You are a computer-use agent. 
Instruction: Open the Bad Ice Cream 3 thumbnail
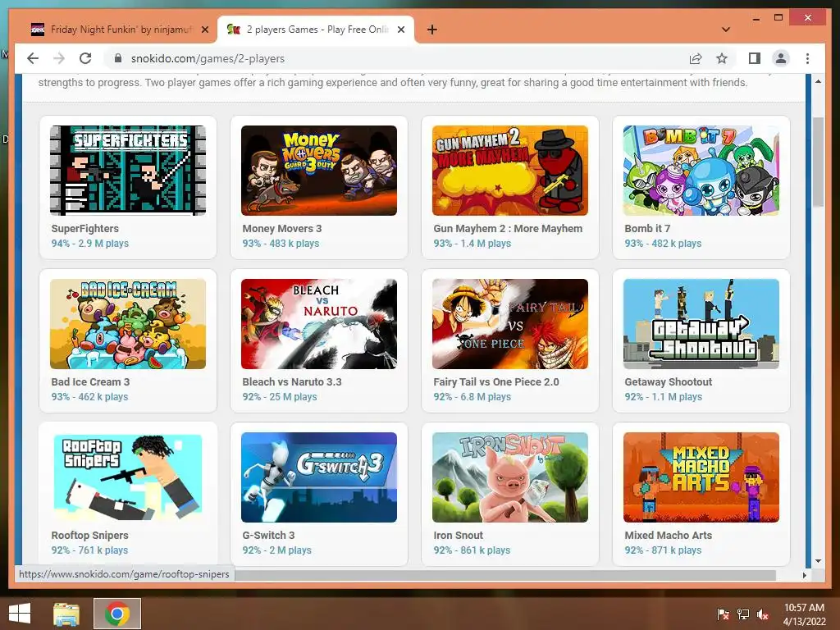point(128,323)
